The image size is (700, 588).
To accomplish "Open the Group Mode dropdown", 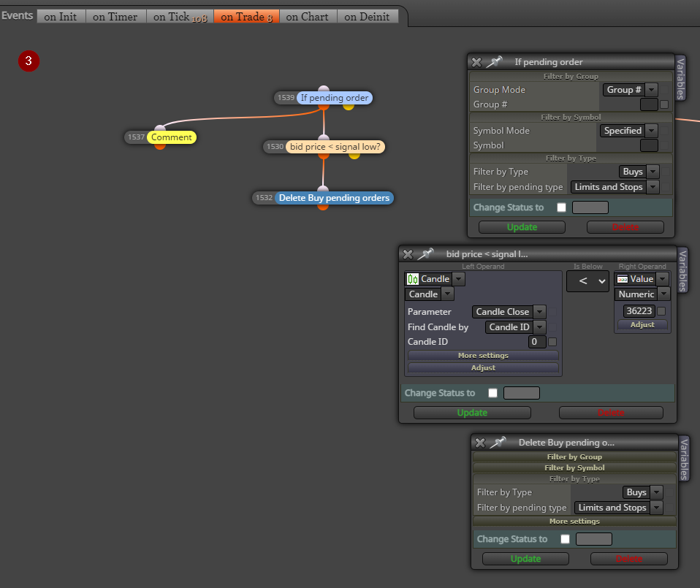I will pos(630,90).
